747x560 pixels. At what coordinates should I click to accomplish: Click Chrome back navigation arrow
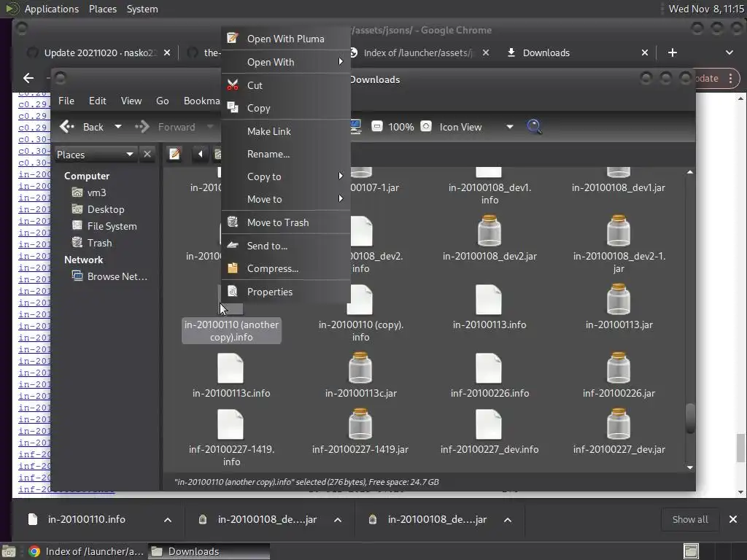[x=28, y=78]
